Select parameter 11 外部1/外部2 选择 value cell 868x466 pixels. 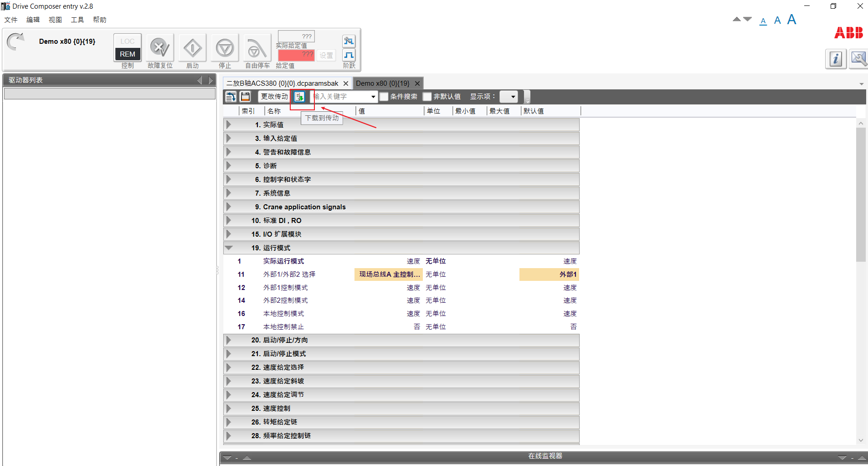[x=389, y=274]
